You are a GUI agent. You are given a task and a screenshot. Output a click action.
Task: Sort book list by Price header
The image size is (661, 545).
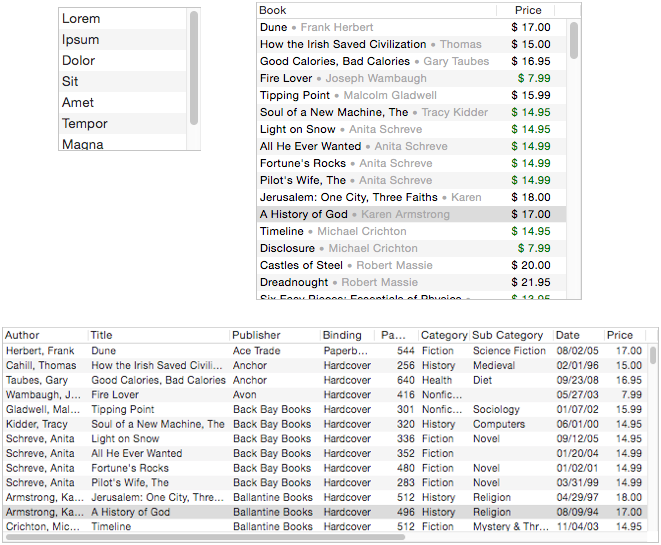click(528, 10)
